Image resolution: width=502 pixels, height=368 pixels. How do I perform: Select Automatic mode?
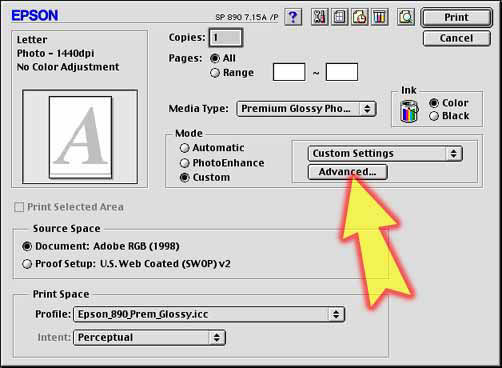[x=184, y=148]
